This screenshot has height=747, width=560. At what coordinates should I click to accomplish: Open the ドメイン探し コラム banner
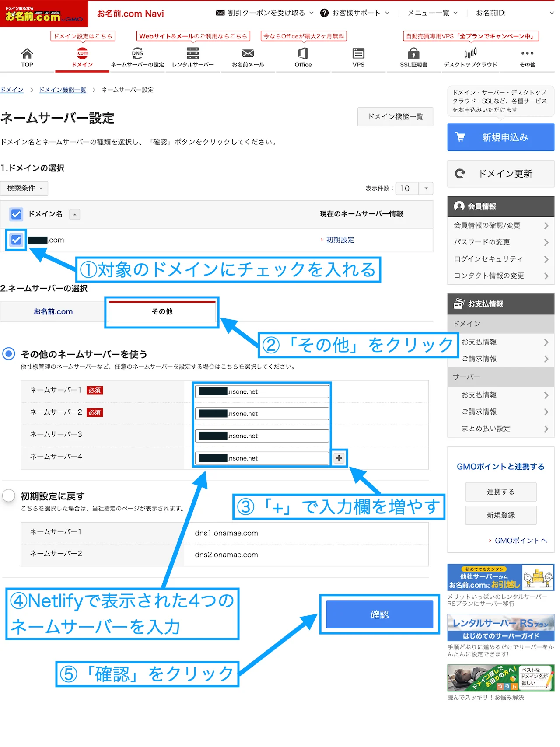coord(500,678)
